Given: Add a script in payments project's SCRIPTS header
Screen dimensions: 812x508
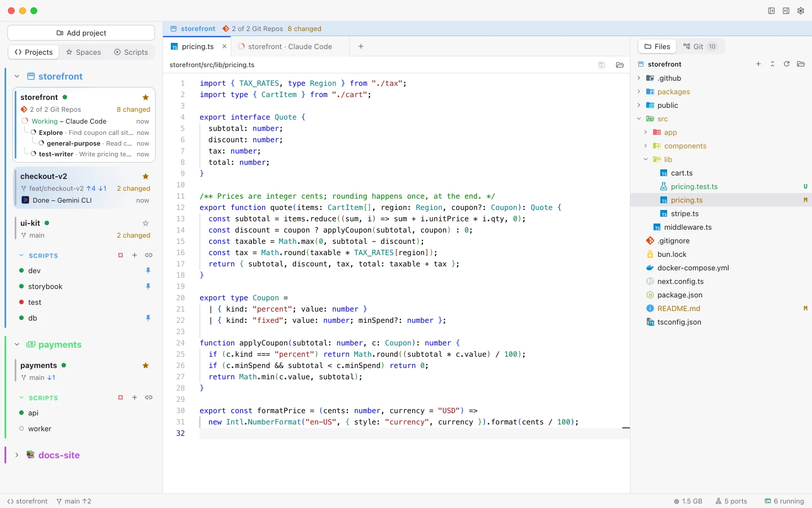Looking at the screenshot, I should 135,397.
